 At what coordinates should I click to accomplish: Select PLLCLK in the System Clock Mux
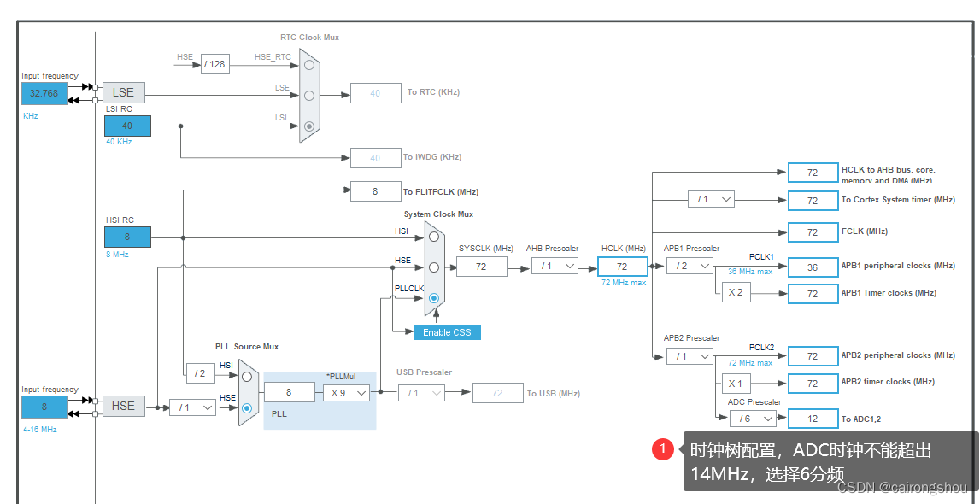[434, 298]
